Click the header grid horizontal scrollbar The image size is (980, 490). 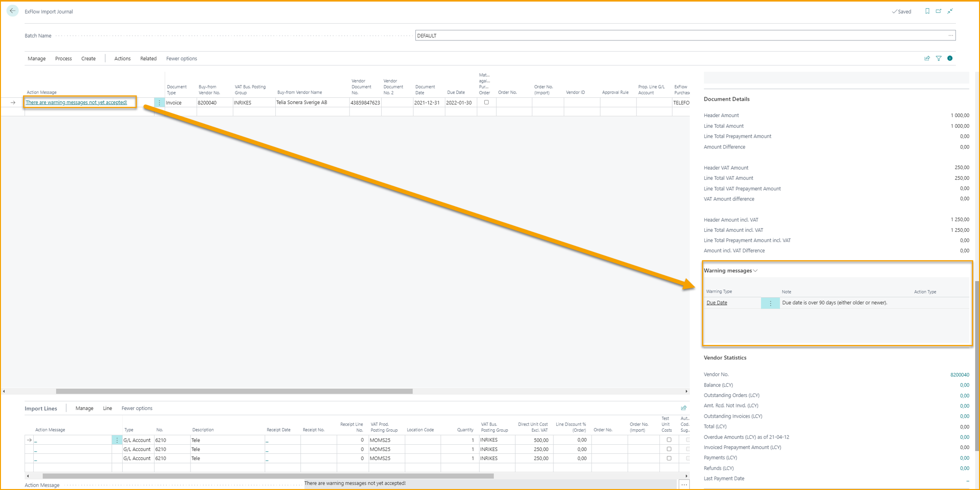pos(234,391)
